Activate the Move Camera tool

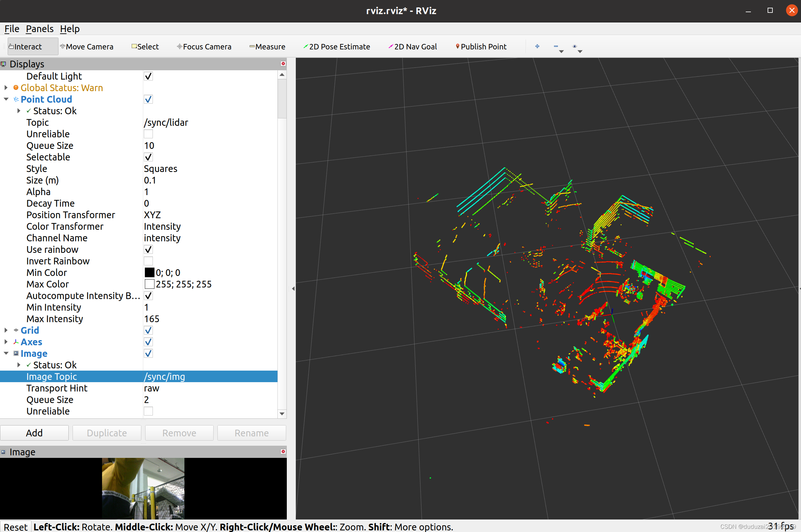87,47
